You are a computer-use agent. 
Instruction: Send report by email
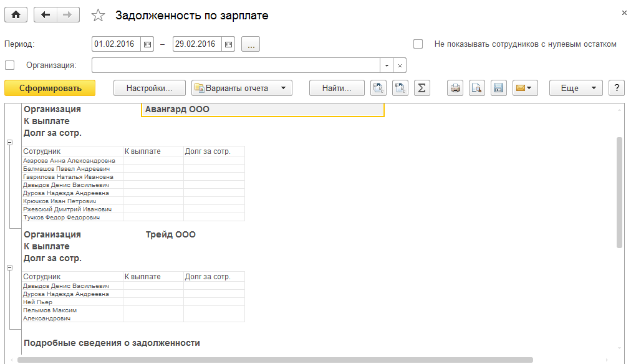click(525, 88)
